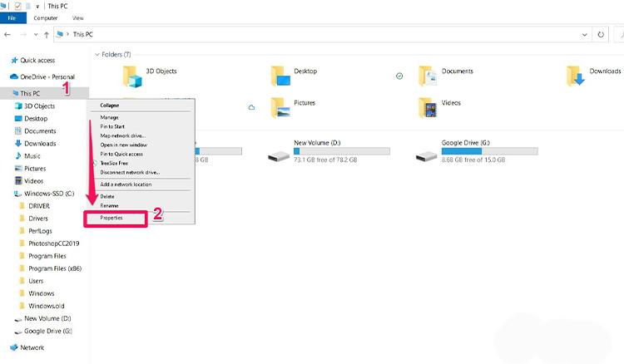Click the This PC address bar field

click(x=316, y=35)
